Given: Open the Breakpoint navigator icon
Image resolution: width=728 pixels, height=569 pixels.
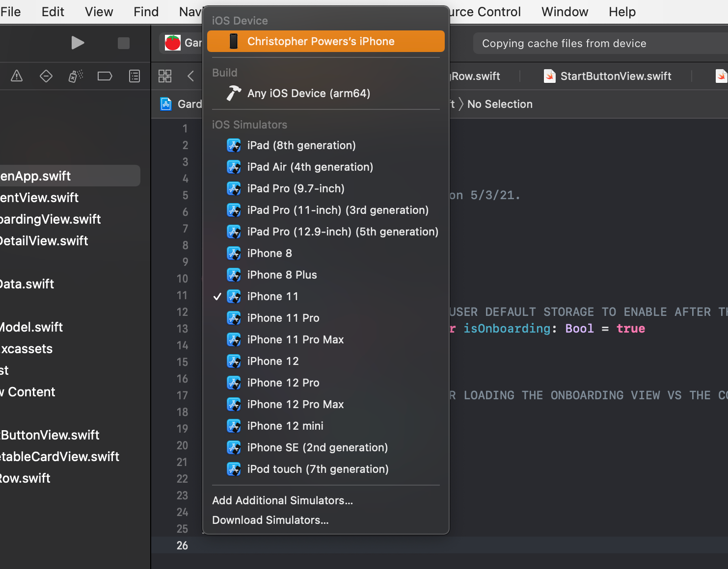Looking at the screenshot, I should click(105, 76).
